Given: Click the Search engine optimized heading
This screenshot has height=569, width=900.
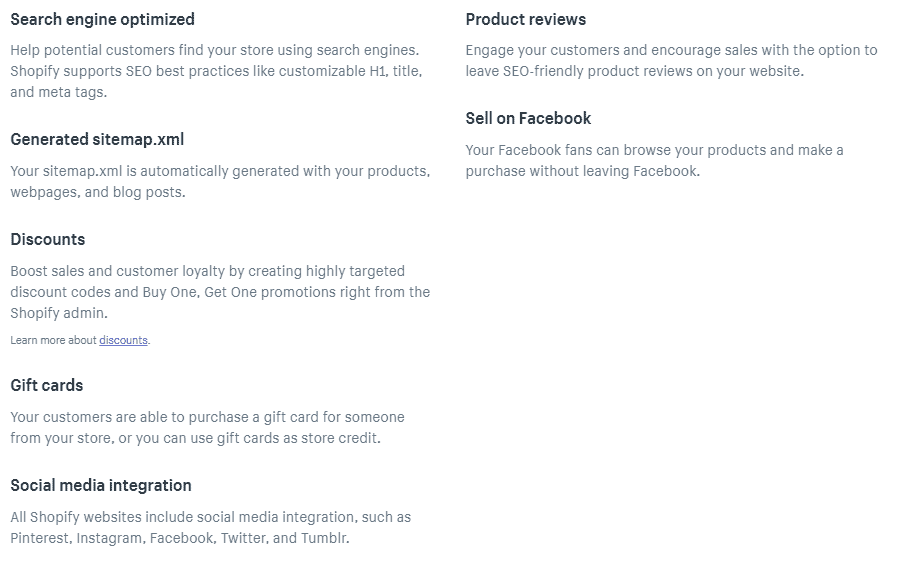Looking at the screenshot, I should 102,19.
